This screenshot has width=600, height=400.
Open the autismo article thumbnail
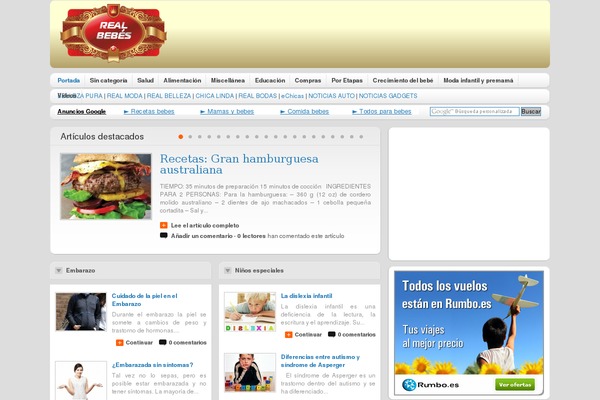(250, 372)
